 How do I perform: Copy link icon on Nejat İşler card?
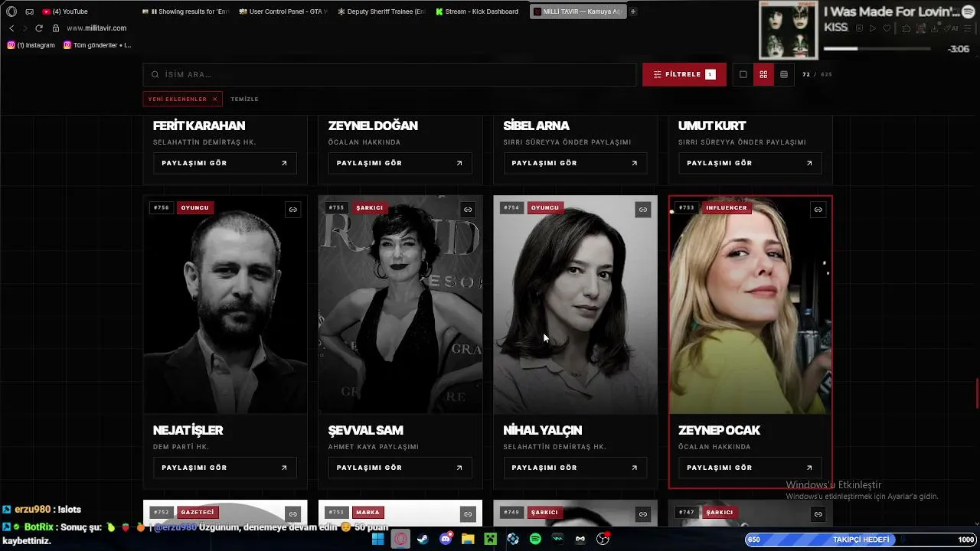(x=292, y=210)
